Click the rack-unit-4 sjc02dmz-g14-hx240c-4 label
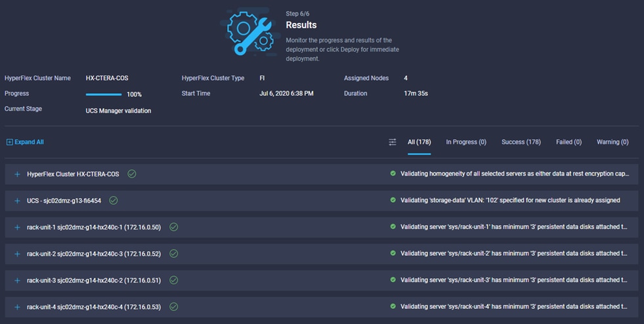This screenshot has height=324, width=644. pyautogui.click(x=94, y=307)
